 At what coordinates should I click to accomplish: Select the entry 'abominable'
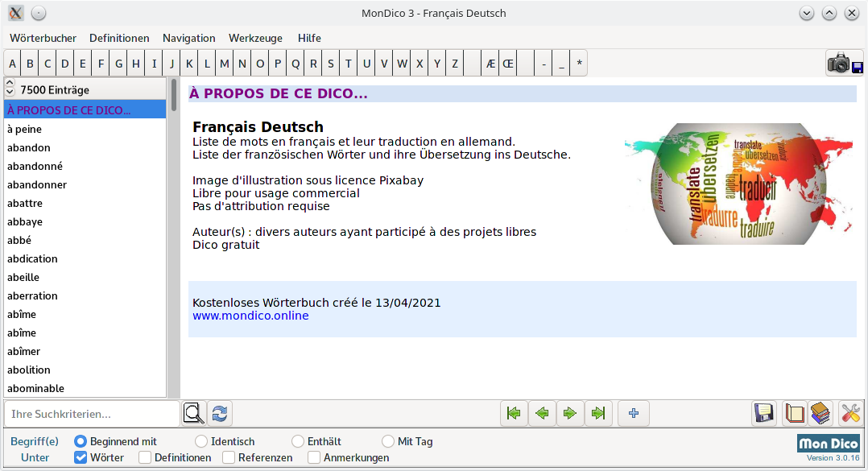click(x=85, y=389)
